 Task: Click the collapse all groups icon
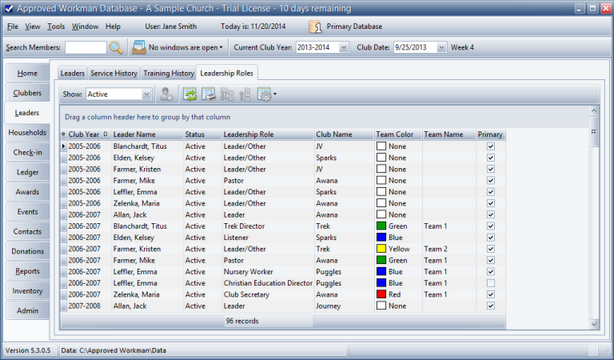[245, 94]
